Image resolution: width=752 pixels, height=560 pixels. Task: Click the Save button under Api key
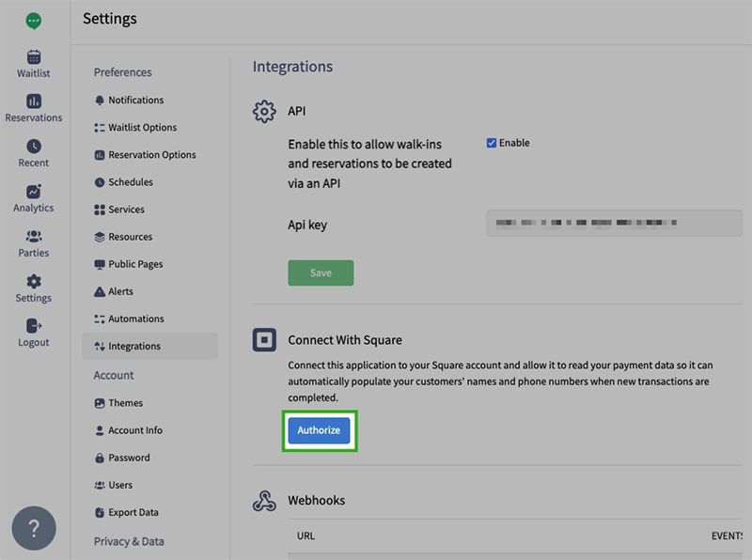tap(321, 272)
